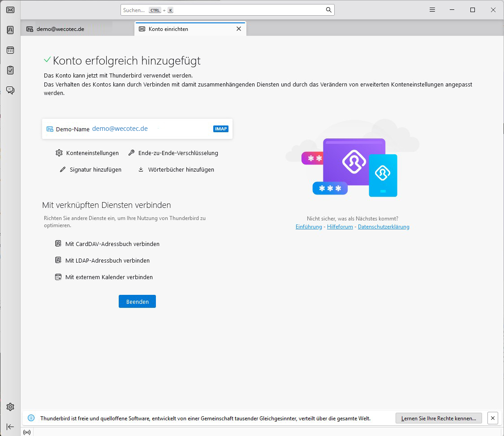Click the blue Beenden button

[137, 301]
